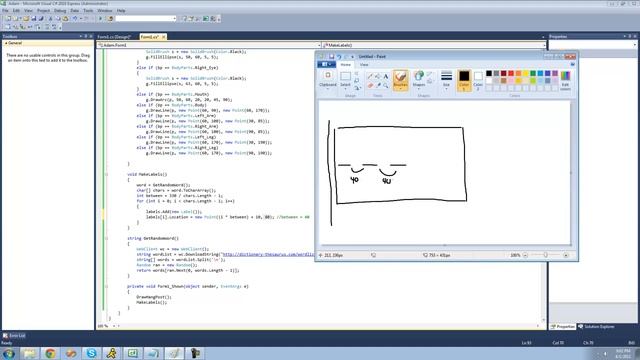Click the Start Debugging play icon

(x=100, y=18)
